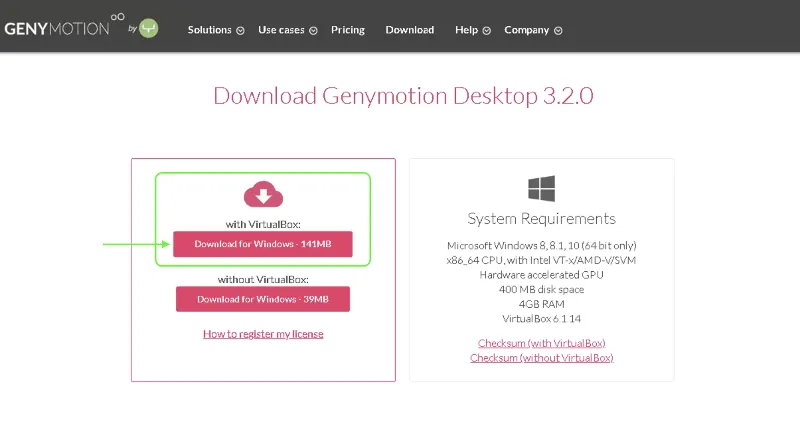Expand the Solutions dropdown arrow
The width and height of the screenshot is (800, 436).
click(240, 31)
